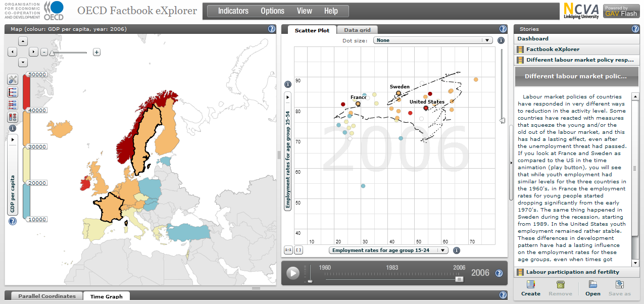The image size is (644, 304).
Task: Click info icon beside the X-axis dropdown
Action: click(457, 250)
